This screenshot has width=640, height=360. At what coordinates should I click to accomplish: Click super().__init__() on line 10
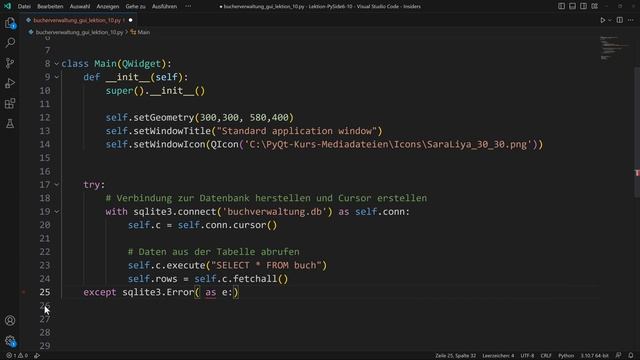tap(155, 91)
